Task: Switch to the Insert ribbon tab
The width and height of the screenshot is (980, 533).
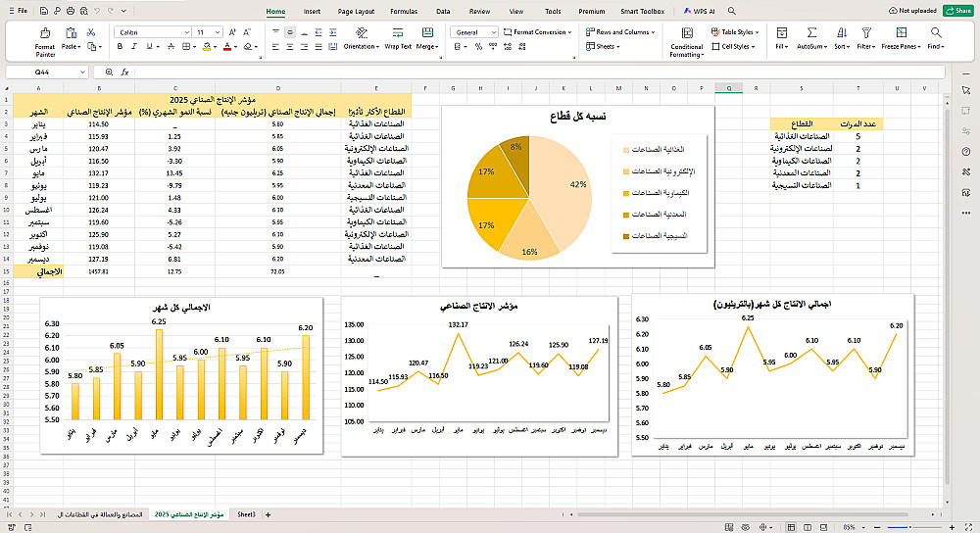Action: (x=312, y=12)
